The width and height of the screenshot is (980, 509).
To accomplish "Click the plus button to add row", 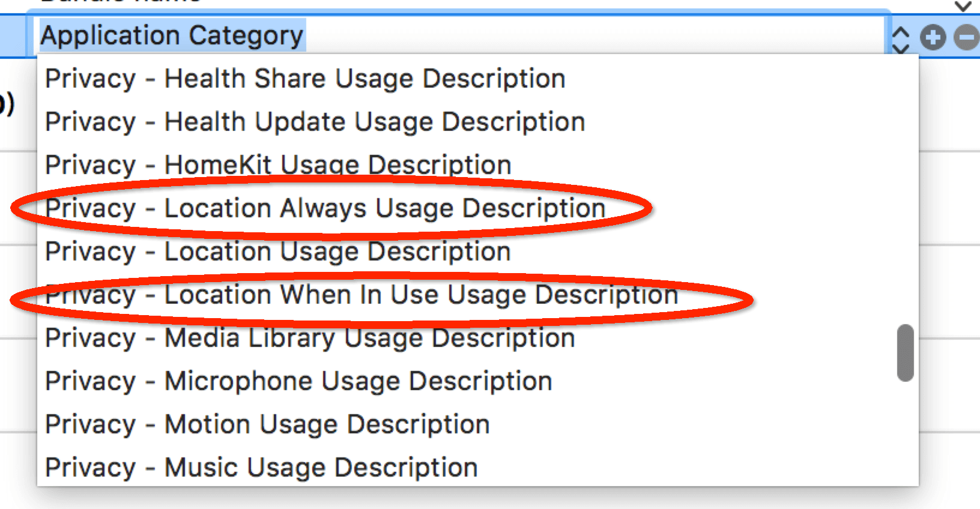I will (x=933, y=38).
